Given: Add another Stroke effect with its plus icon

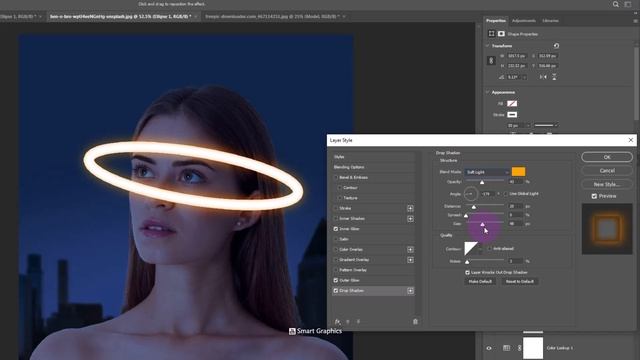Looking at the screenshot, I should [x=410, y=208].
